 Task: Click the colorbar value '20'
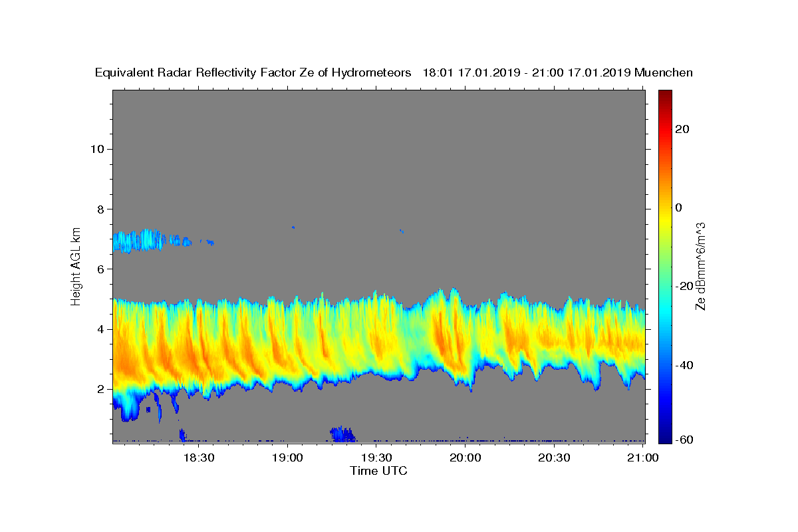coord(682,129)
